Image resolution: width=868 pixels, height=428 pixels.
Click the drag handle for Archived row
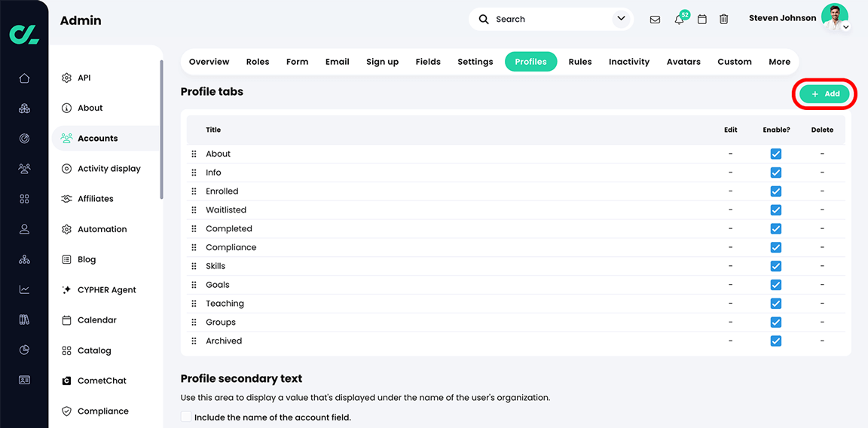[x=194, y=341]
